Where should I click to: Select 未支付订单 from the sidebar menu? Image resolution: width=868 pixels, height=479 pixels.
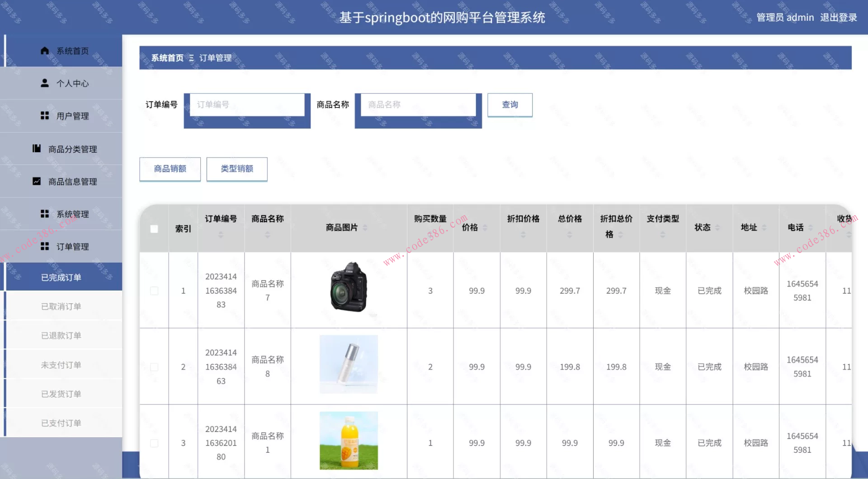click(x=61, y=364)
